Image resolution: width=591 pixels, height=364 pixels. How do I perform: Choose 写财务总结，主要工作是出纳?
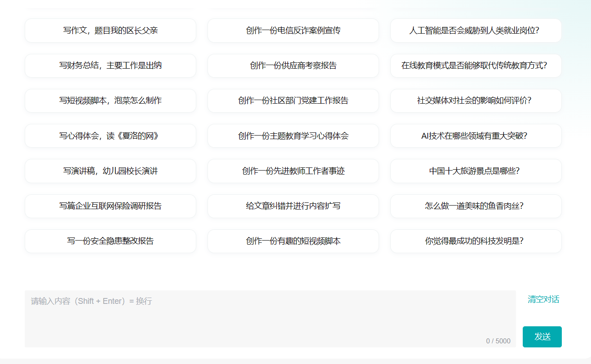pyautogui.click(x=110, y=66)
